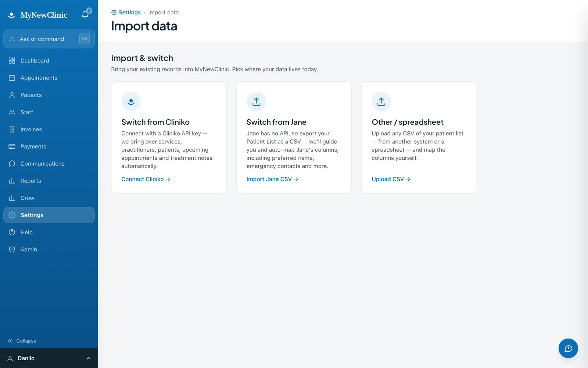Click the breadcrumb gear icon

point(114,13)
